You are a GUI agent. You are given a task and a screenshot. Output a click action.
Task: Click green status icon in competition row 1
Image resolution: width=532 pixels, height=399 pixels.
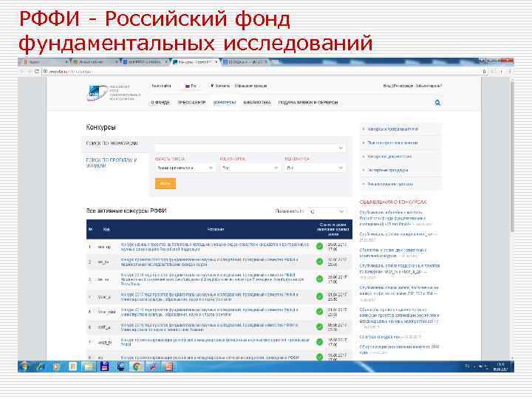pos(319,246)
